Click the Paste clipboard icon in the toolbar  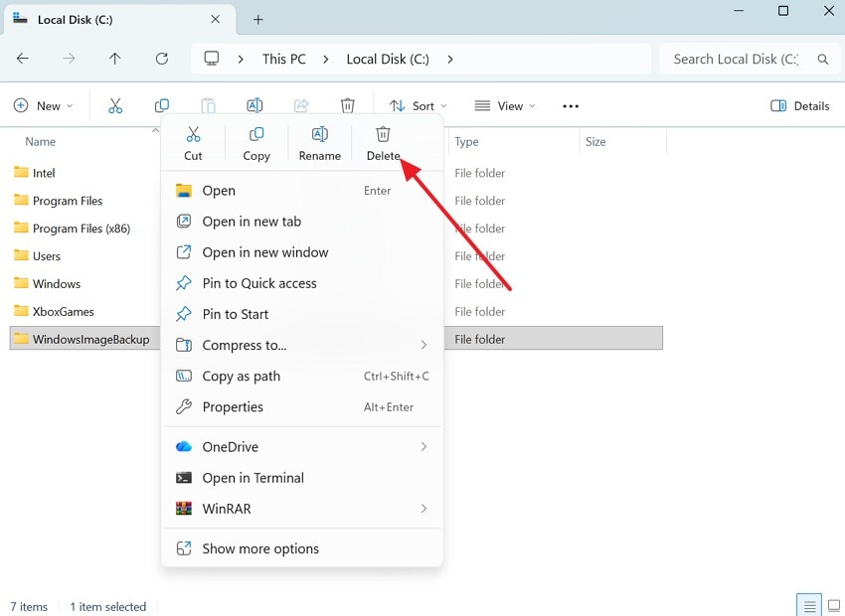pyautogui.click(x=208, y=105)
